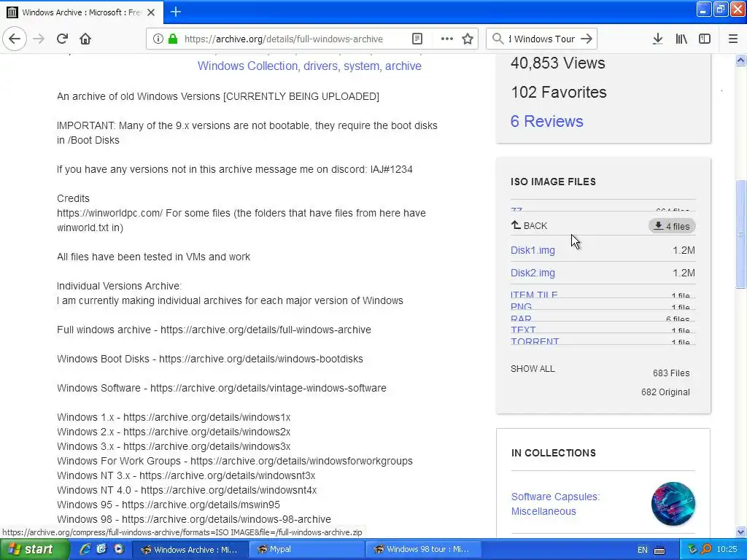Image resolution: width=747 pixels, height=560 pixels.
Task: Click the 40,853 Views text
Action: (x=558, y=63)
